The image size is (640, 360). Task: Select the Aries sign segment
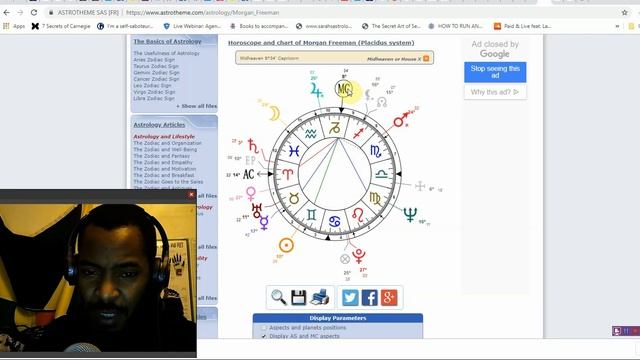(x=287, y=175)
